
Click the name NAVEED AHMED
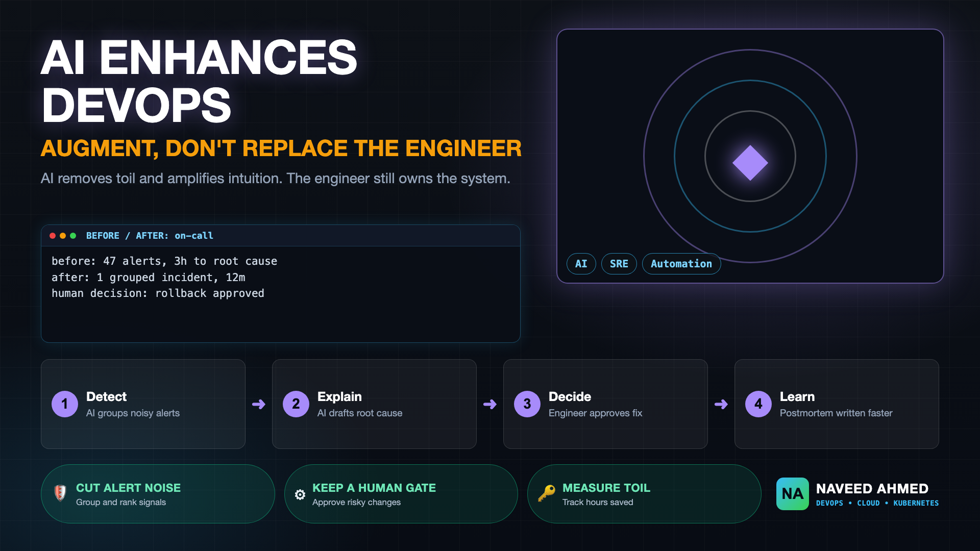[872, 489]
